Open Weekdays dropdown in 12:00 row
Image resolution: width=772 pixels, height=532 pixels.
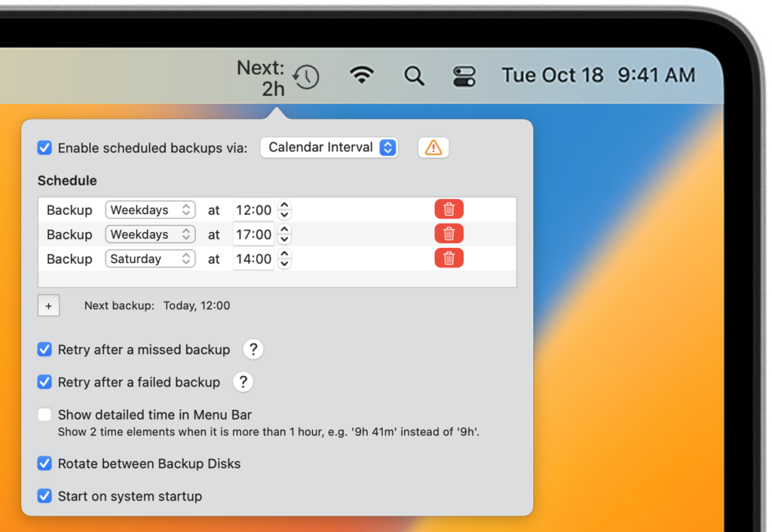[x=150, y=209]
